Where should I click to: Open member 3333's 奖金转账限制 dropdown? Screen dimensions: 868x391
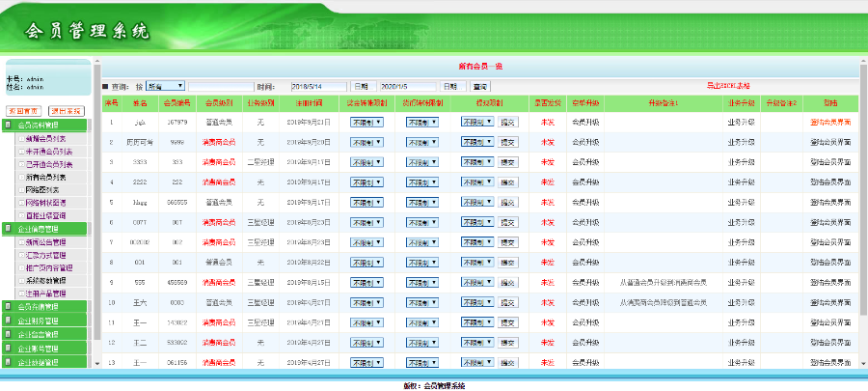point(366,162)
